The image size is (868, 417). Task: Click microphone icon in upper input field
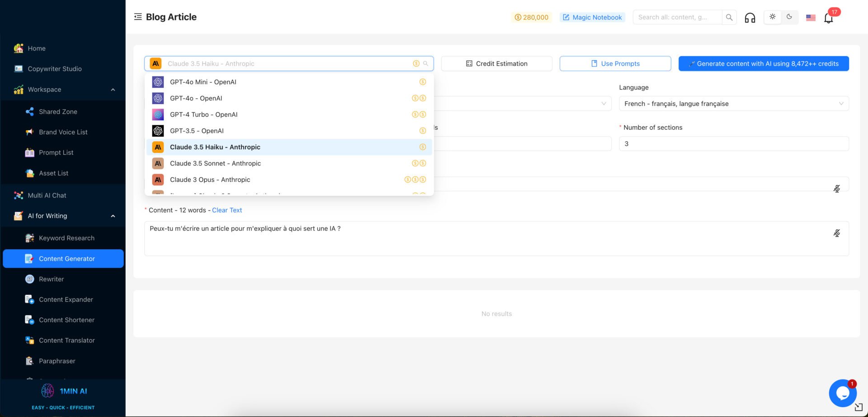pyautogui.click(x=837, y=189)
